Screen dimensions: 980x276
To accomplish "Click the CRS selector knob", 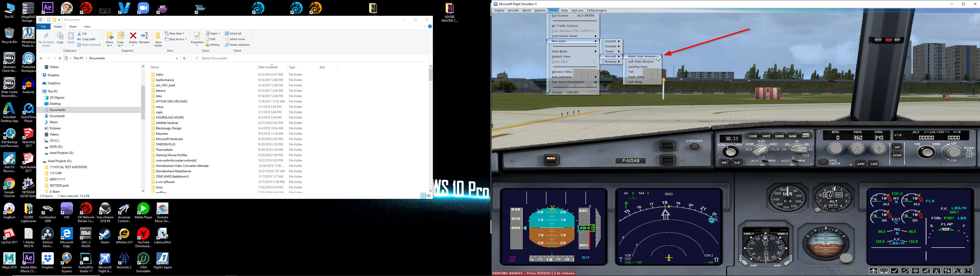I will click(878, 149).
